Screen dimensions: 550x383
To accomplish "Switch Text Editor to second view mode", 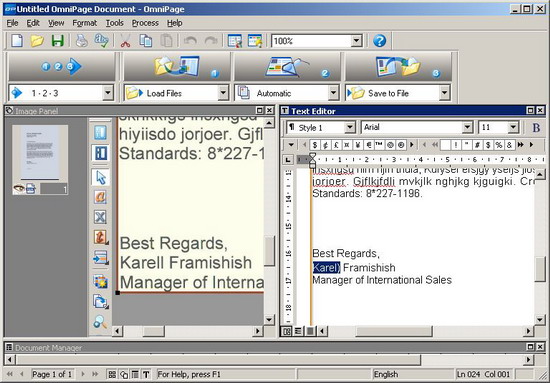I will (298, 331).
